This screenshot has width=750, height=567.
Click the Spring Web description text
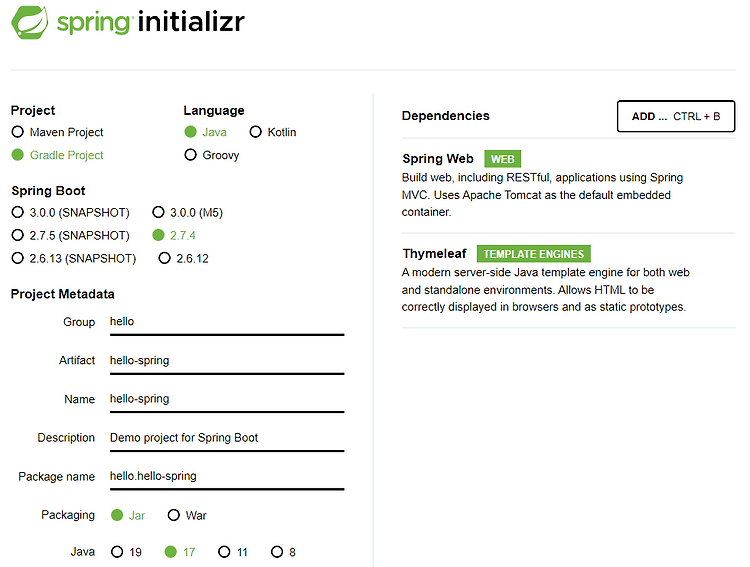542,195
